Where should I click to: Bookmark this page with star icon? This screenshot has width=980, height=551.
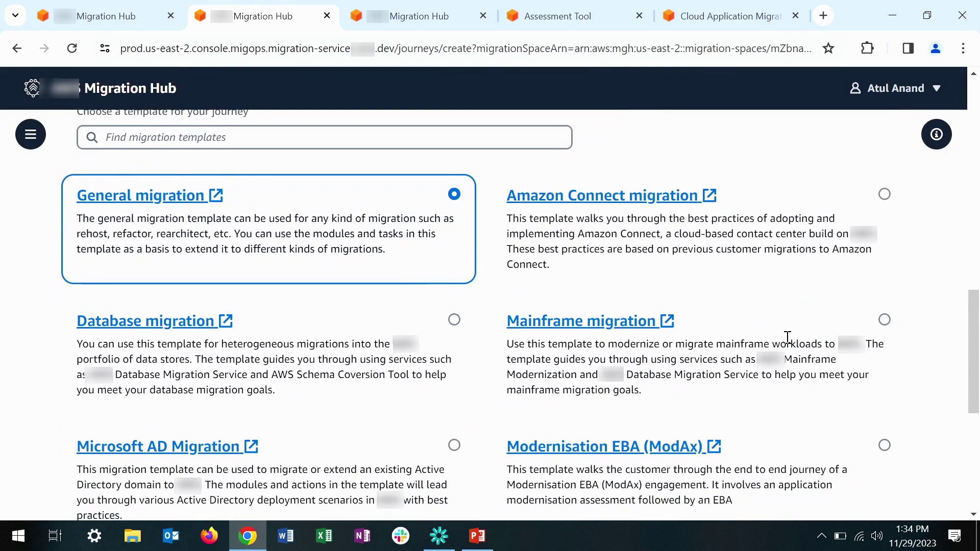[x=828, y=48]
